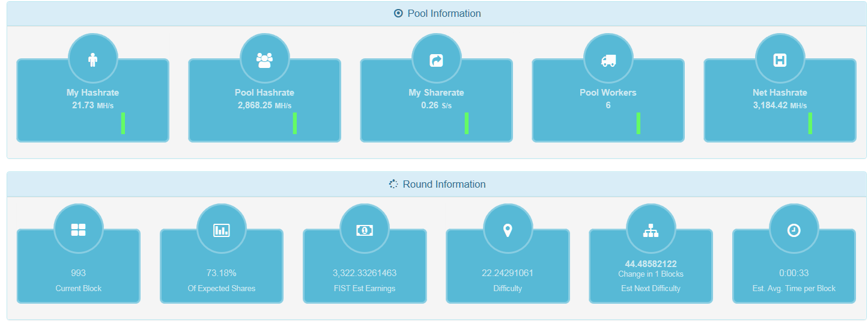Viewport: 868px width, 323px height.
Task: Select the current block number 993
Action: pos(78,273)
